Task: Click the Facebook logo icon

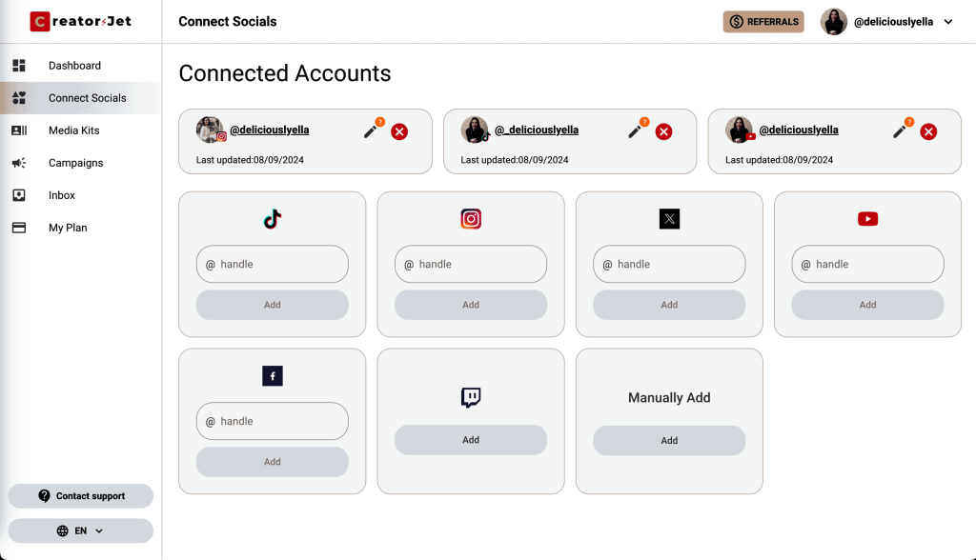Action: [x=273, y=376]
